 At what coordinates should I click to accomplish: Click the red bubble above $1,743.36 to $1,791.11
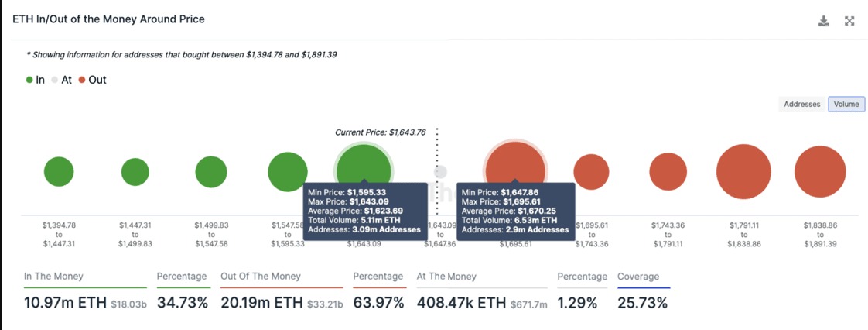668,172
